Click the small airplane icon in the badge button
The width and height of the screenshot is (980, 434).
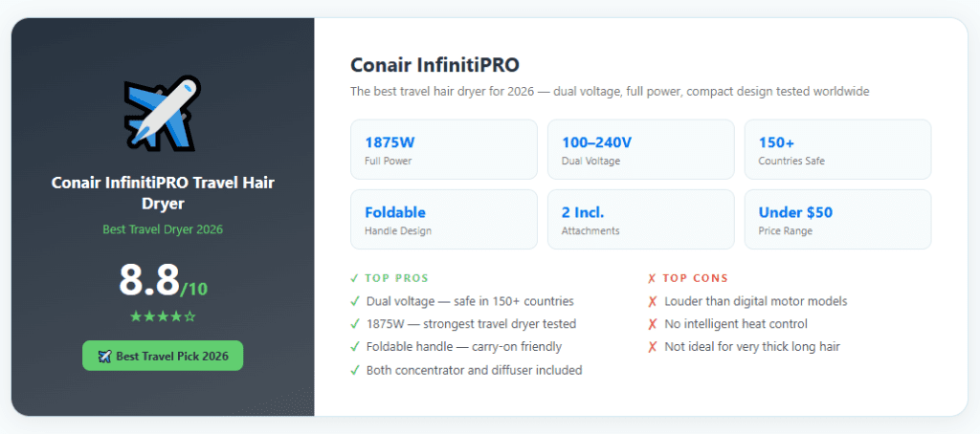pos(104,356)
